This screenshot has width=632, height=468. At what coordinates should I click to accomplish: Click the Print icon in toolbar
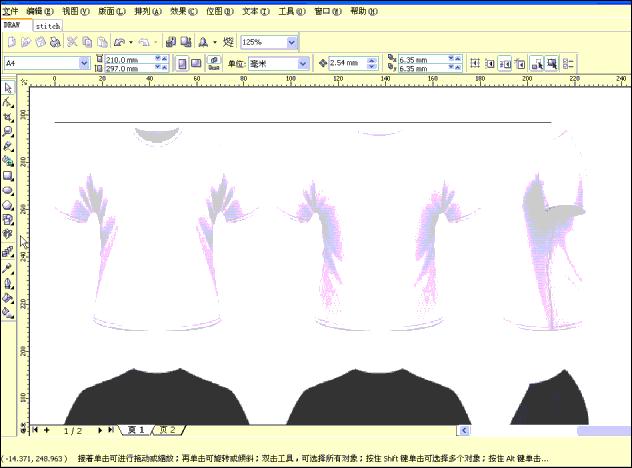click(x=55, y=43)
